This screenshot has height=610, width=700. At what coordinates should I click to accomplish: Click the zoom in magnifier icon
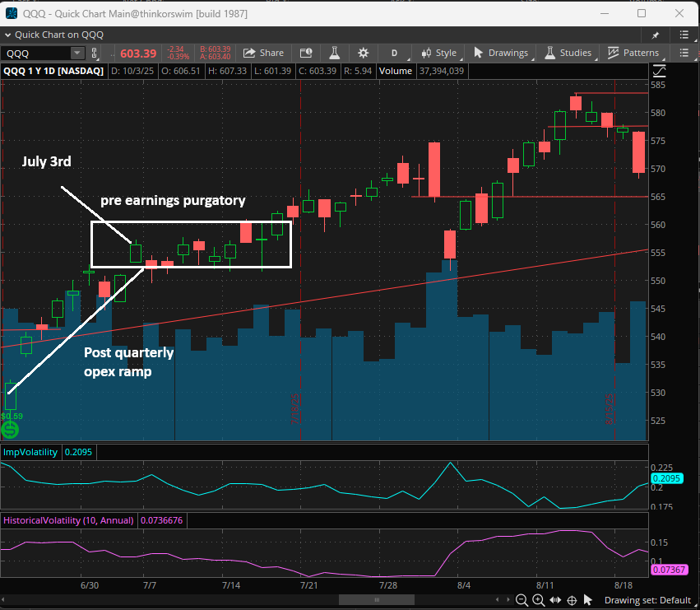pos(539,600)
